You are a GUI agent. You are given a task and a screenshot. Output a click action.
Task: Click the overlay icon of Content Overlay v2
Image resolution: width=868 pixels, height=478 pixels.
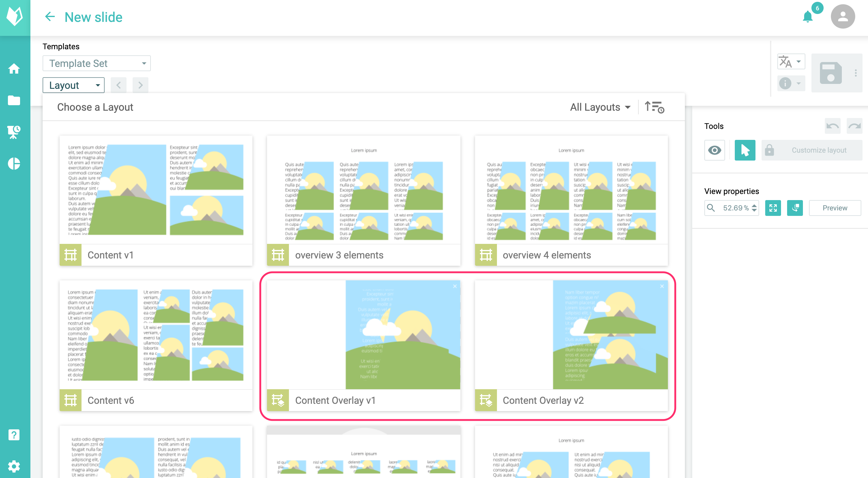tap(486, 400)
